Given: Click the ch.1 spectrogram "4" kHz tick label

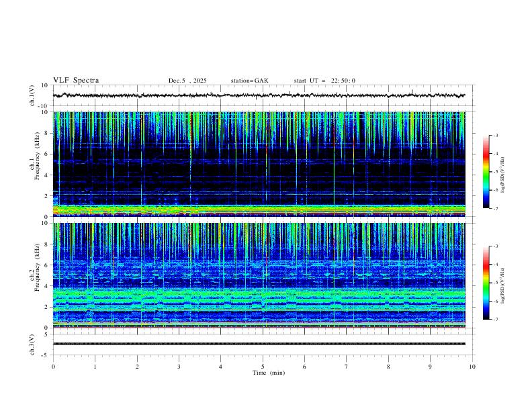Looking at the screenshot, I should 46,175.
